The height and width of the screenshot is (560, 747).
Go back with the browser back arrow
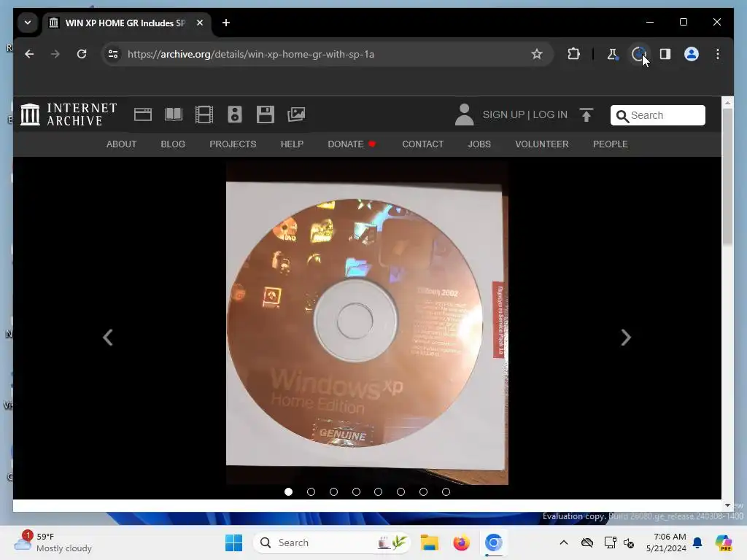pos(29,54)
